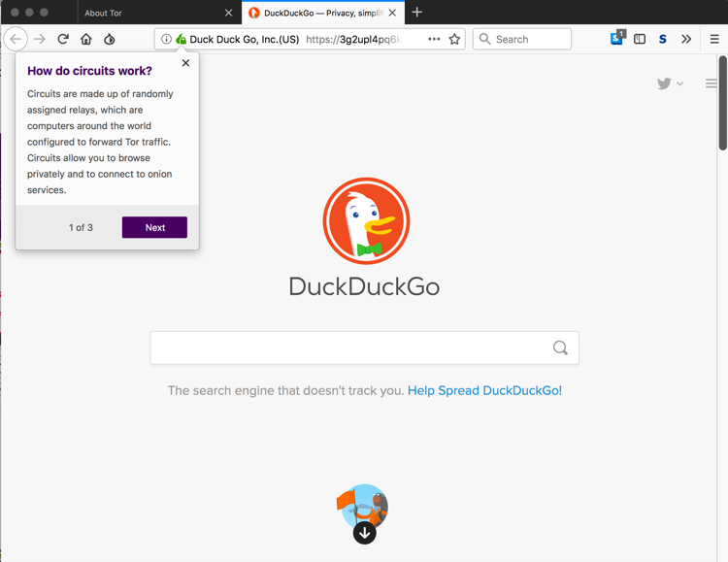Viewport: 728px width, 562px height.
Task: Open the browser hamburger menu
Action: point(714,39)
